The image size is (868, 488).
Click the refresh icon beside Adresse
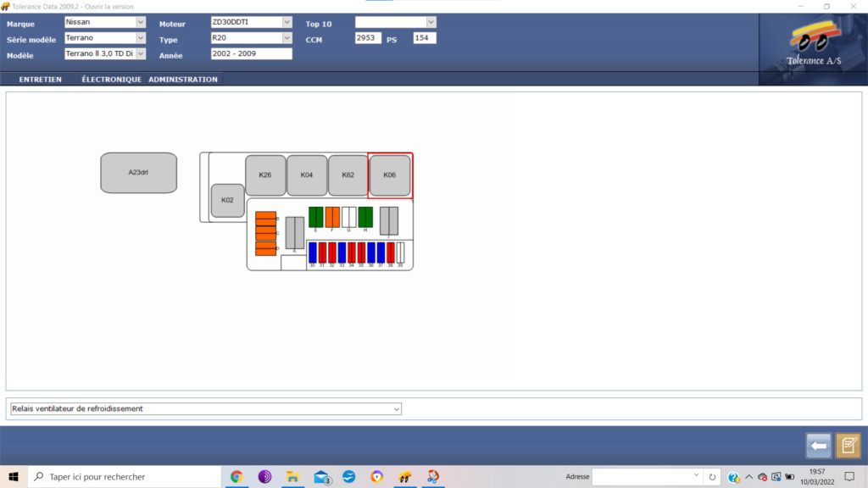712,476
